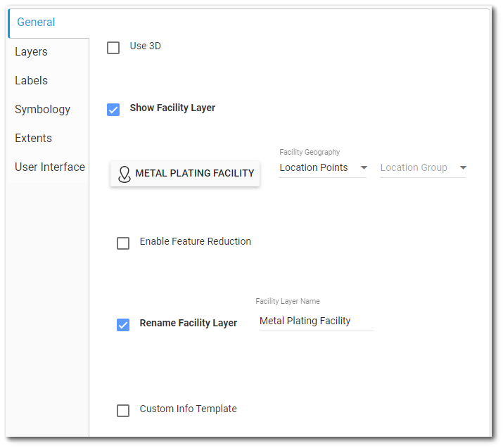Switch to the User Interface tab
The width and height of the screenshot is (503, 448).
(50, 167)
